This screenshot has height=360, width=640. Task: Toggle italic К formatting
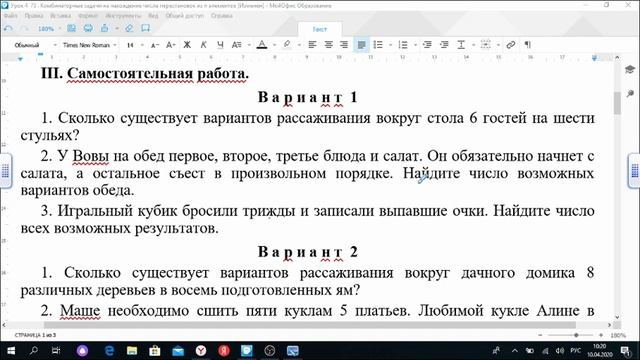[203, 45]
